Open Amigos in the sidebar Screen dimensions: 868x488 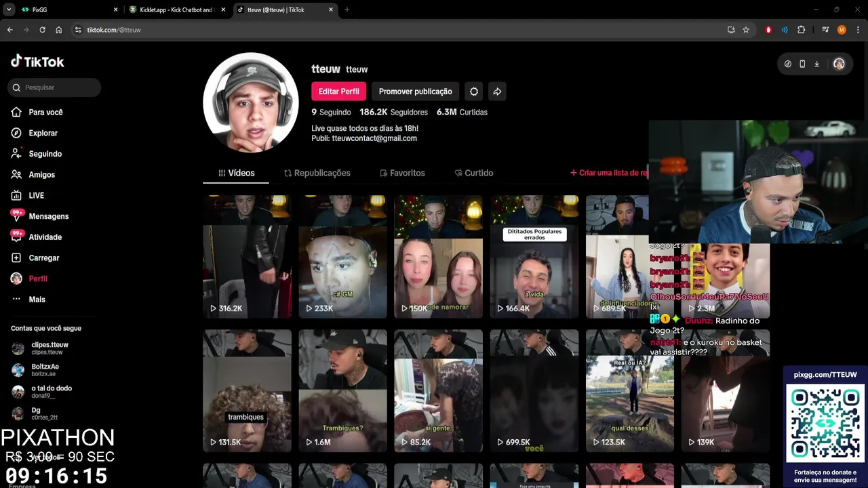tap(33, 175)
